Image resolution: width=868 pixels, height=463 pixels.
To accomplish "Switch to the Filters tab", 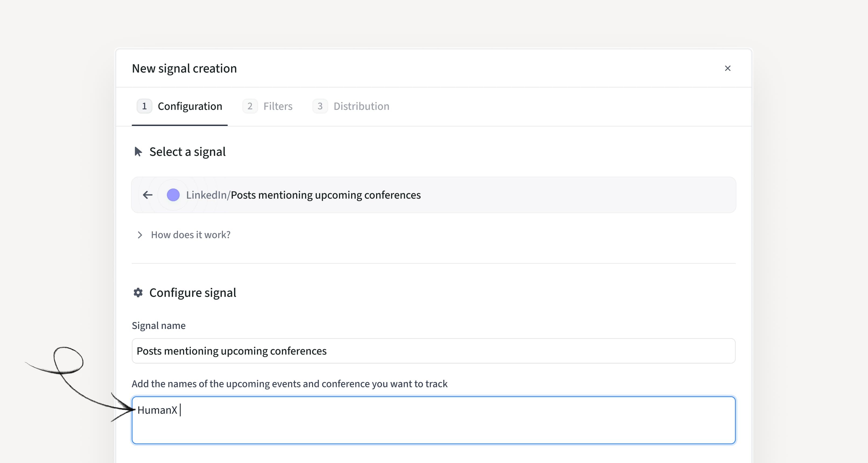I will [x=278, y=106].
